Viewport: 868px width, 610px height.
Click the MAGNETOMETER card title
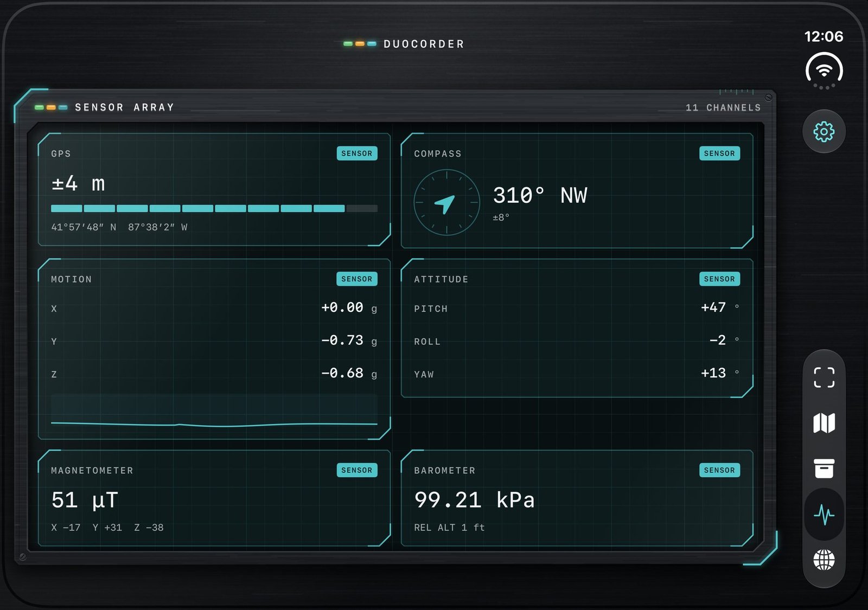tap(92, 471)
